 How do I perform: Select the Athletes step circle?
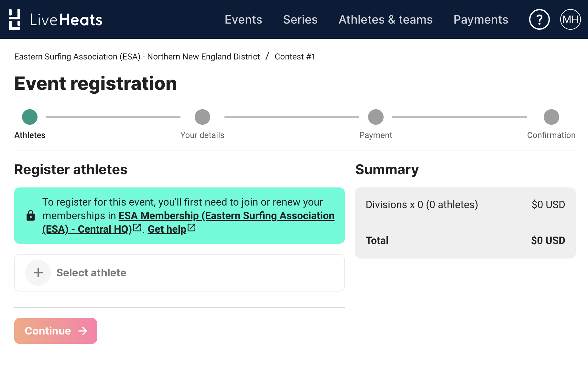coord(30,117)
